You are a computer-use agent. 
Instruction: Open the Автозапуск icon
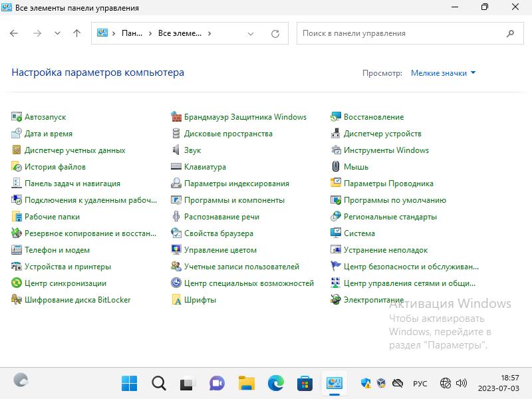coord(16,117)
